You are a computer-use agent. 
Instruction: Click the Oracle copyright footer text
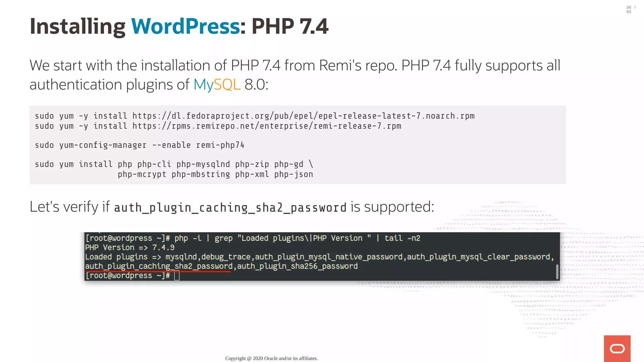click(271, 358)
